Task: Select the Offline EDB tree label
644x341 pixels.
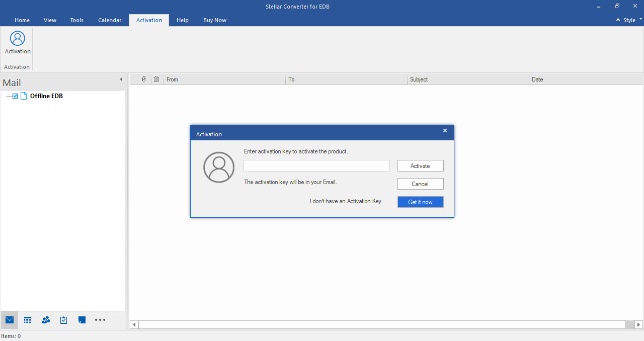Action: point(46,96)
